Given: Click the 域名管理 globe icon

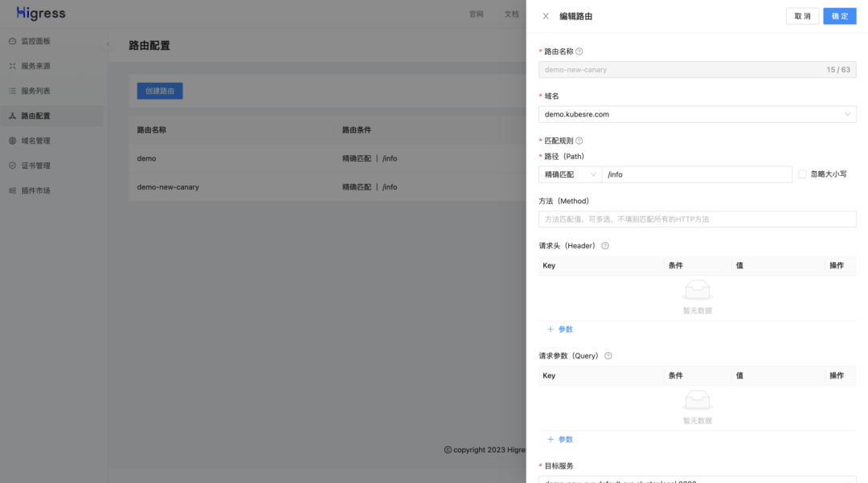Looking at the screenshot, I should tap(12, 141).
